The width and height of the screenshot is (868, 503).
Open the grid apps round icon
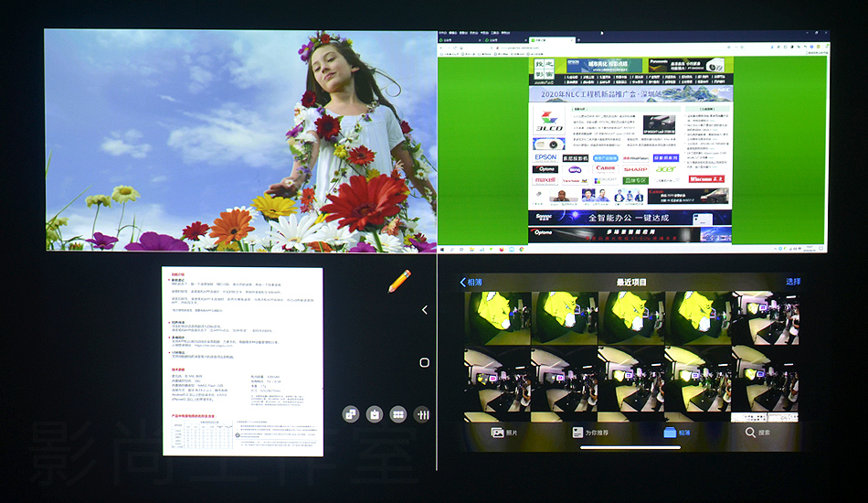pyautogui.click(x=397, y=414)
